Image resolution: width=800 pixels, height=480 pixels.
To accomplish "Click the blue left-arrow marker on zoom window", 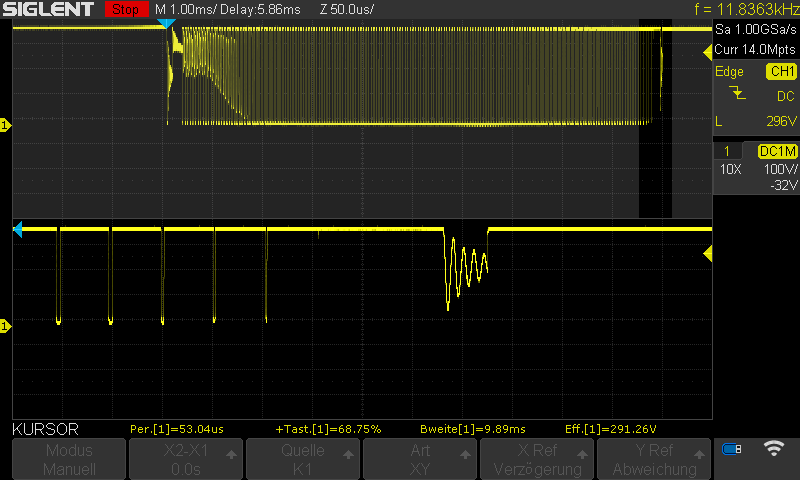I will click(18, 230).
